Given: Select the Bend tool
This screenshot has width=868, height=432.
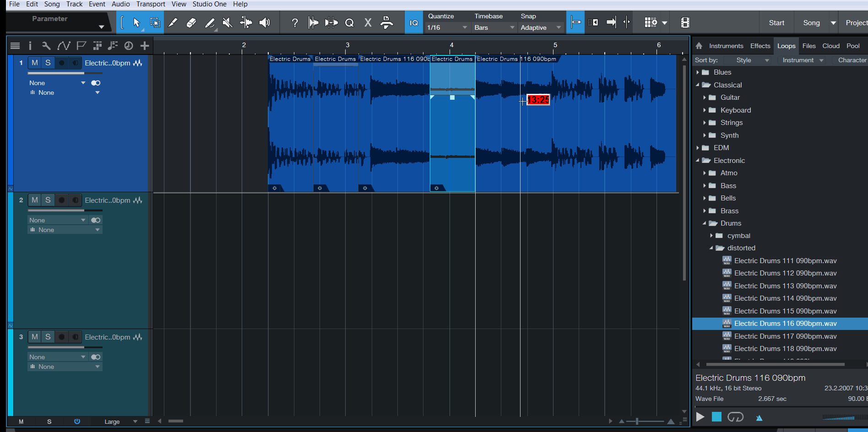Looking at the screenshot, I should tap(246, 22).
